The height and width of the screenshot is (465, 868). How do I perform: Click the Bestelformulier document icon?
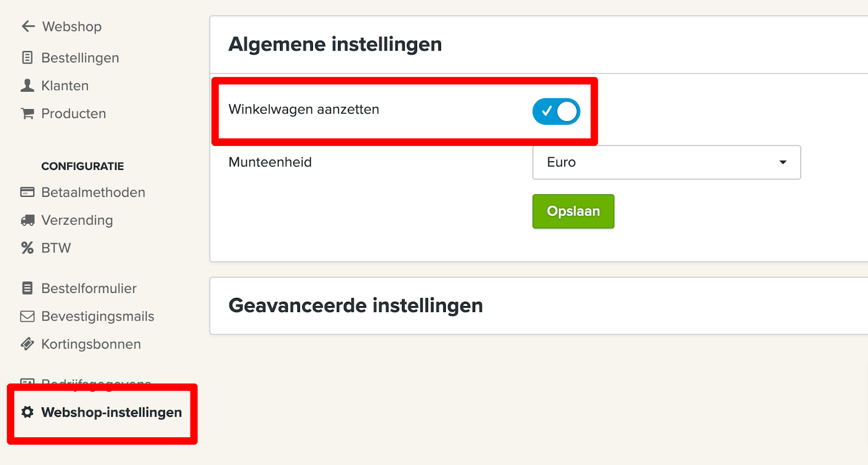(x=27, y=288)
